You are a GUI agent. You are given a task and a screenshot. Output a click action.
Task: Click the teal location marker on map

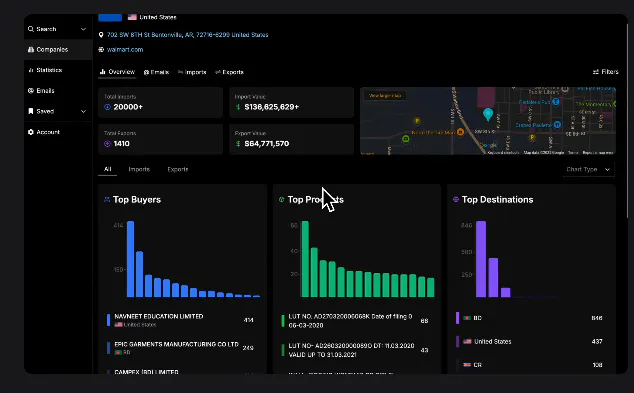point(488,114)
